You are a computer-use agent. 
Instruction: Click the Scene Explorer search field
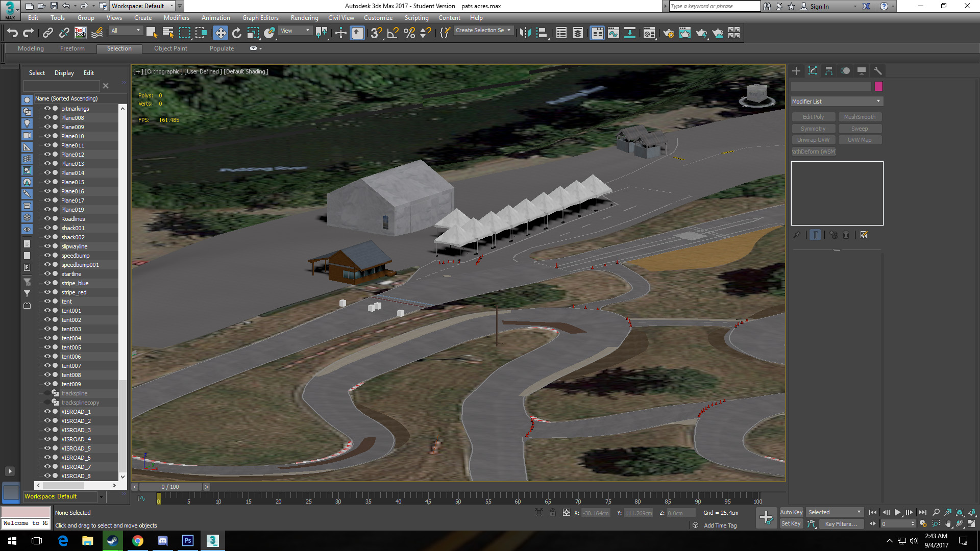click(x=62, y=86)
